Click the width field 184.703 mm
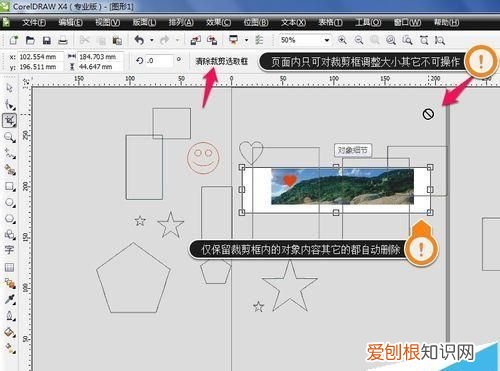This screenshot has height=371, width=500. point(100,57)
